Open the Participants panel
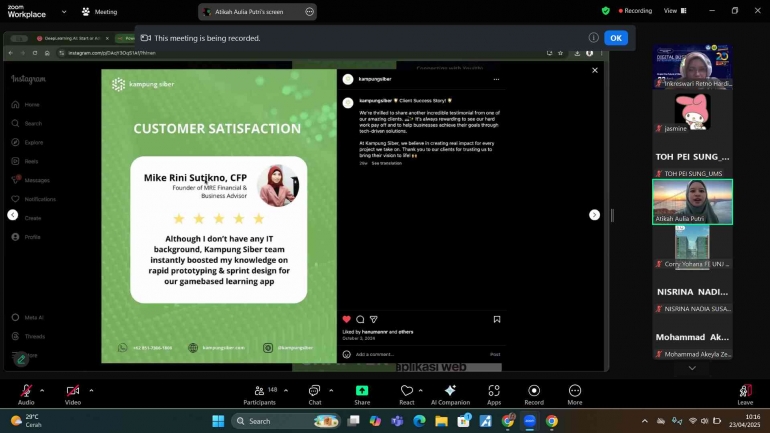Viewport: 770px width, 433px height. (x=259, y=395)
